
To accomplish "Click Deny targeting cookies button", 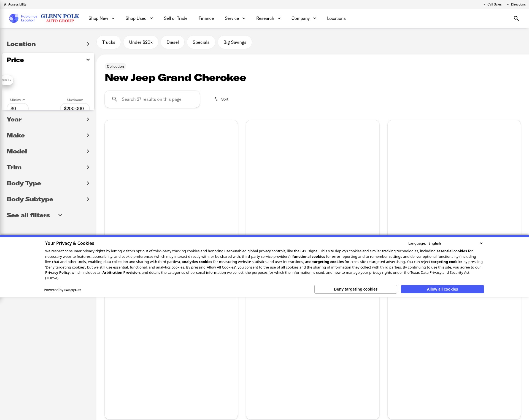I will click(355, 289).
